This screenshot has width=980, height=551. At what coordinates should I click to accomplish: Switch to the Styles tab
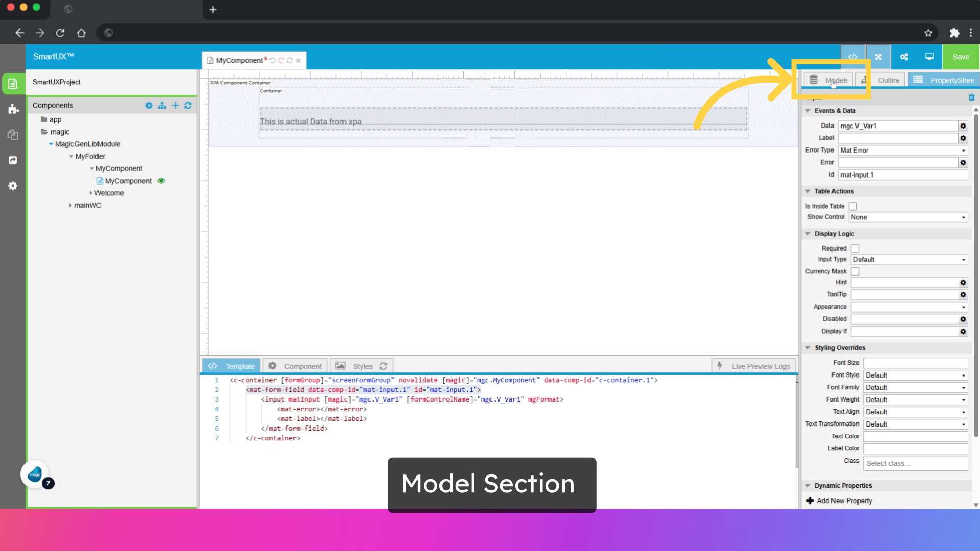[x=362, y=366]
